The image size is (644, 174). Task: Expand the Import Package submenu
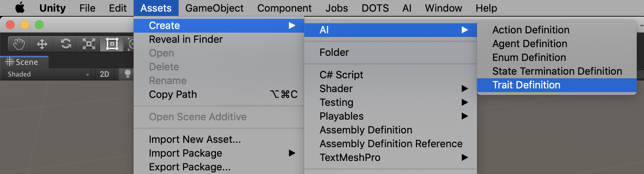pos(219,153)
